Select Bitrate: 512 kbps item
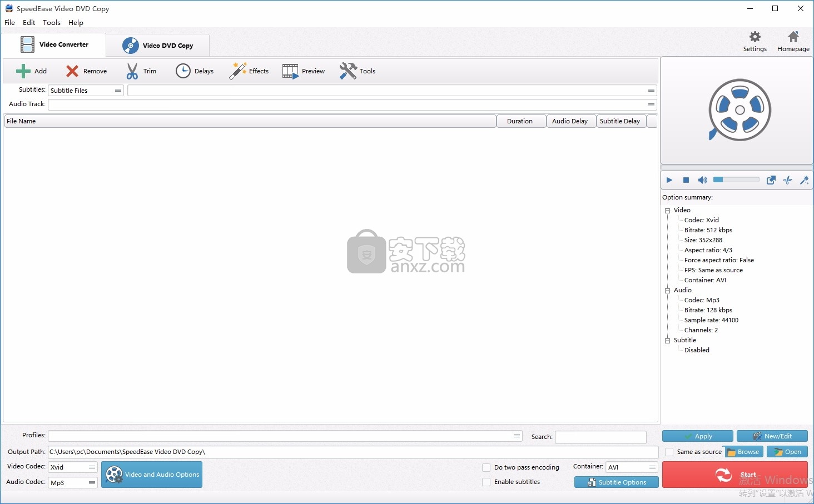 point(708,230)
